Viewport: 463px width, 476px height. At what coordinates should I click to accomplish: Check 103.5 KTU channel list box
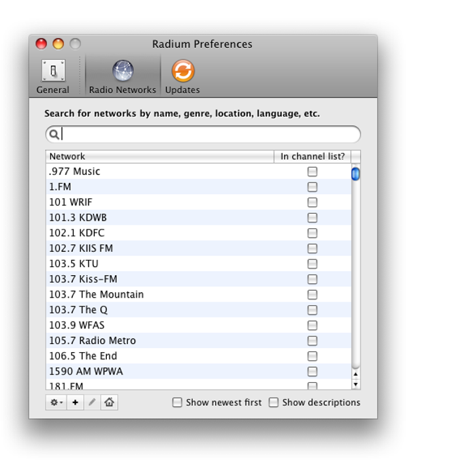[313, 264]
